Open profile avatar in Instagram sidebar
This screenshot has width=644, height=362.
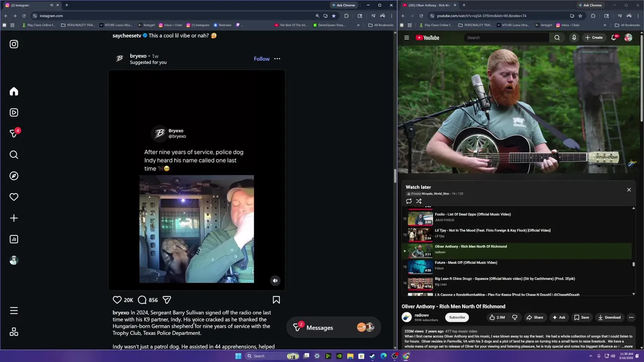[14, 260]
